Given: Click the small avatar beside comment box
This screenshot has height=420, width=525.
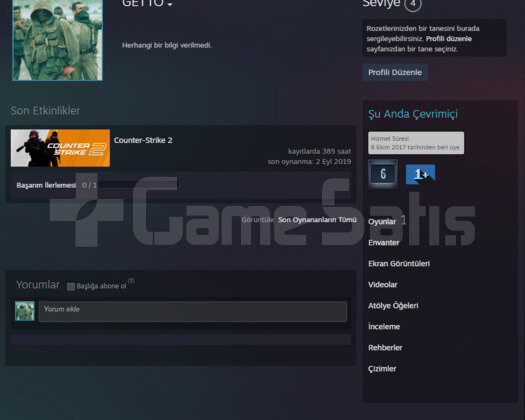Looking at the screenshot, I should [x=25, y=311].
